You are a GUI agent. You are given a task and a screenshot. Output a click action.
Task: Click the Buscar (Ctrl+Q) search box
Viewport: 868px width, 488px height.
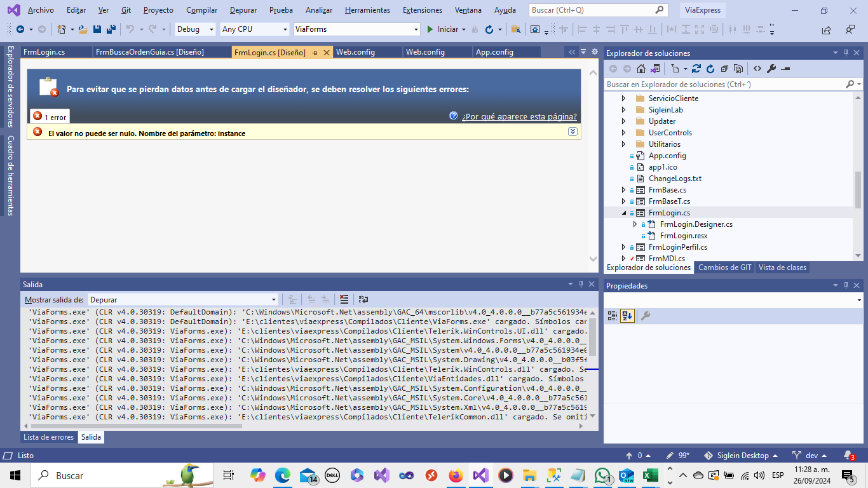(598, 10)
